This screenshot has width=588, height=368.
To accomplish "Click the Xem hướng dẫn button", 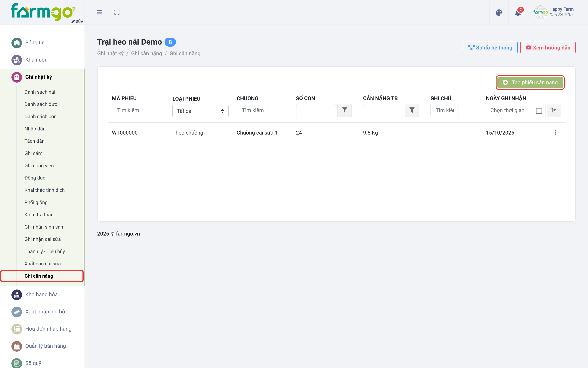I will [x=548, y=47].
